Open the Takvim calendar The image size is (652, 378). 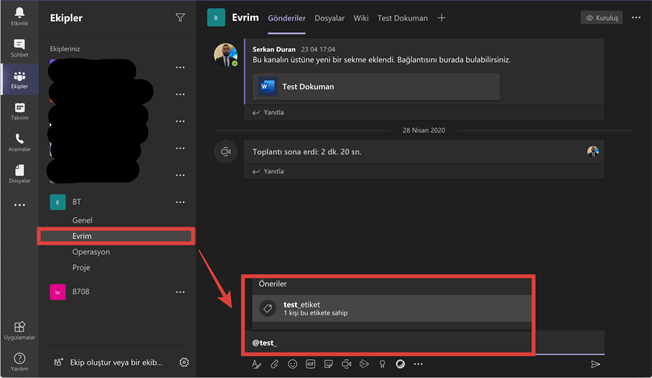(x=20, y=111)
